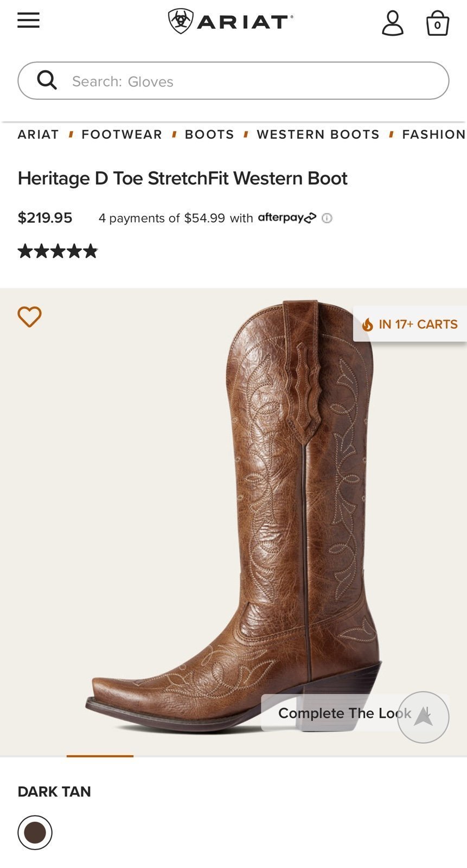Tap the Ariat logo
The image size is (467, 868).
click(231, 21)
